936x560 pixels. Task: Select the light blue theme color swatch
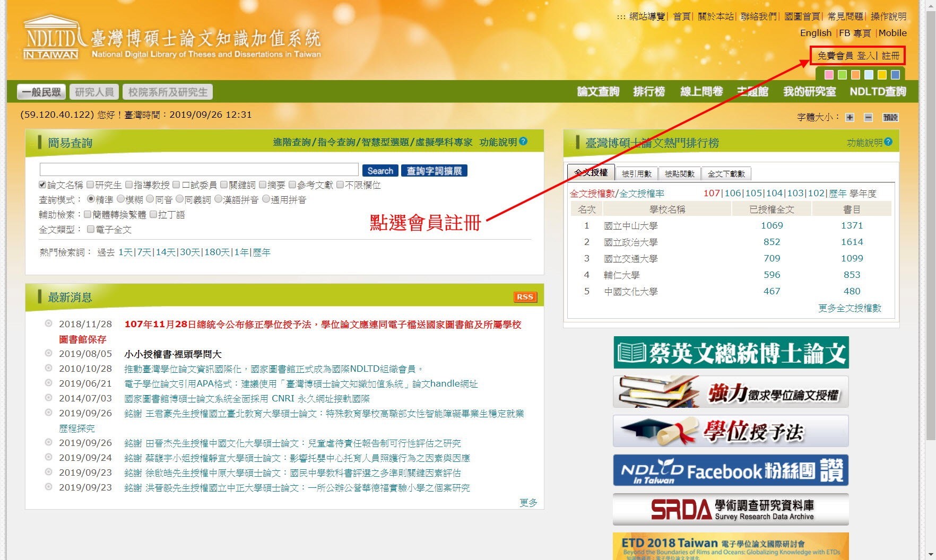pos(869,75)
